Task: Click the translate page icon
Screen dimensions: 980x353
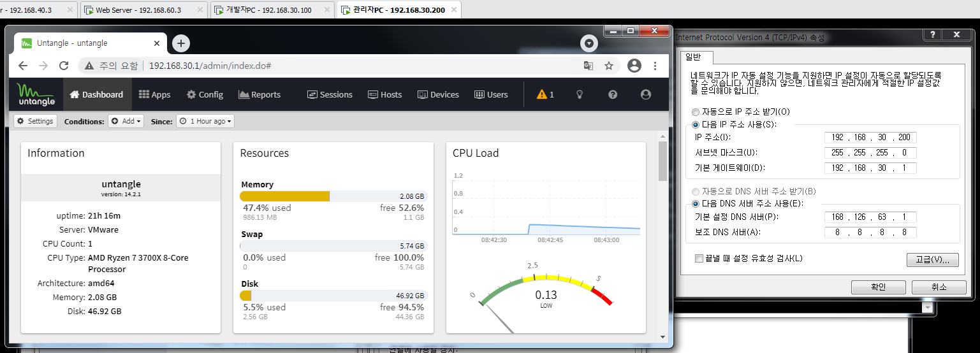Action: [589, 66]
